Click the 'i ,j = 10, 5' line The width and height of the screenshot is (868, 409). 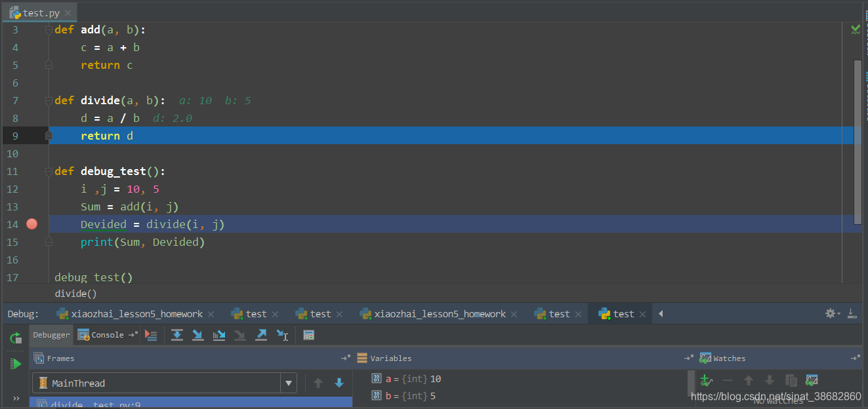click(x=120, y=189)
